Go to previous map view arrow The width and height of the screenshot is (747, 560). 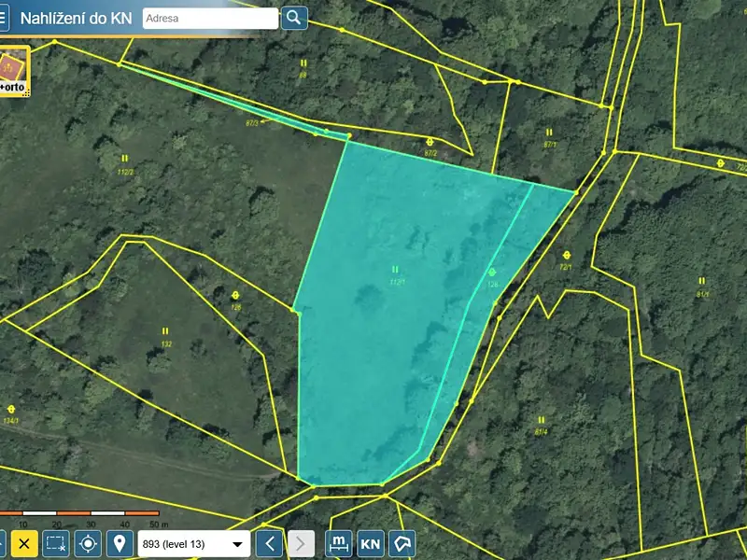click(x=269, y=544)
